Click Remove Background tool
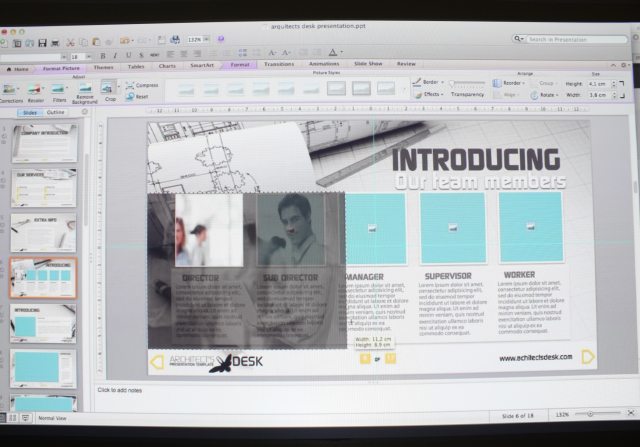Viewport: 640px width, 447px height. tap(85, 92)
